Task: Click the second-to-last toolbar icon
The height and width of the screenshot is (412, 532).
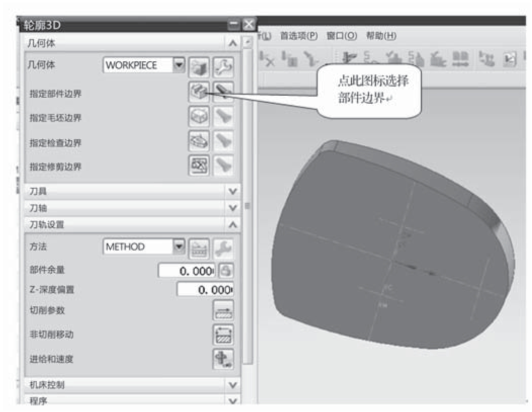Action: point(487,58)
